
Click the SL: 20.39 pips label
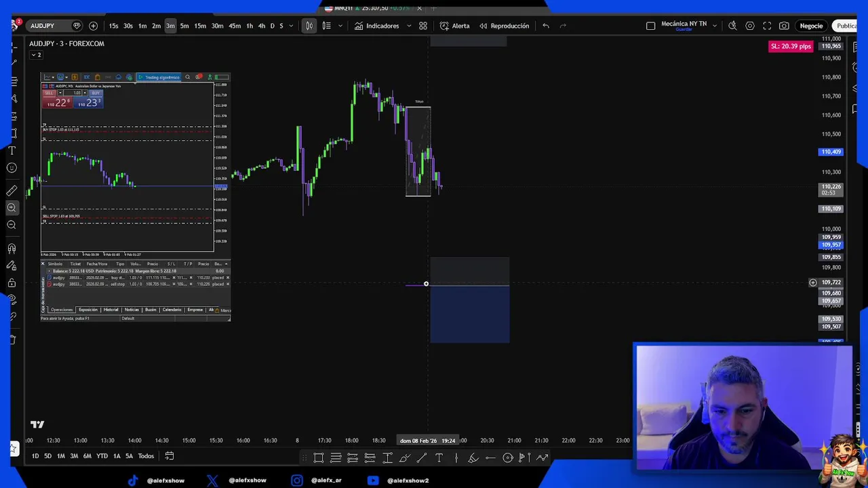pos(791,46)
